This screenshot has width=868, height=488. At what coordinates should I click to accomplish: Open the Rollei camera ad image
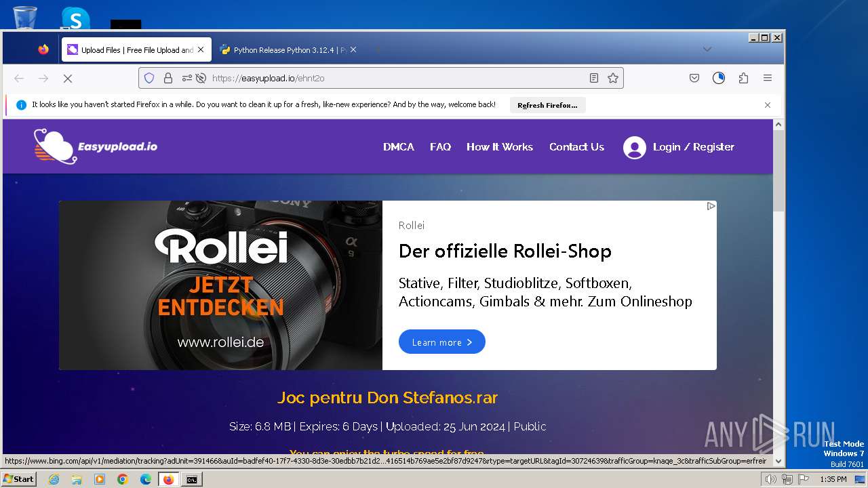coord(220,285)
